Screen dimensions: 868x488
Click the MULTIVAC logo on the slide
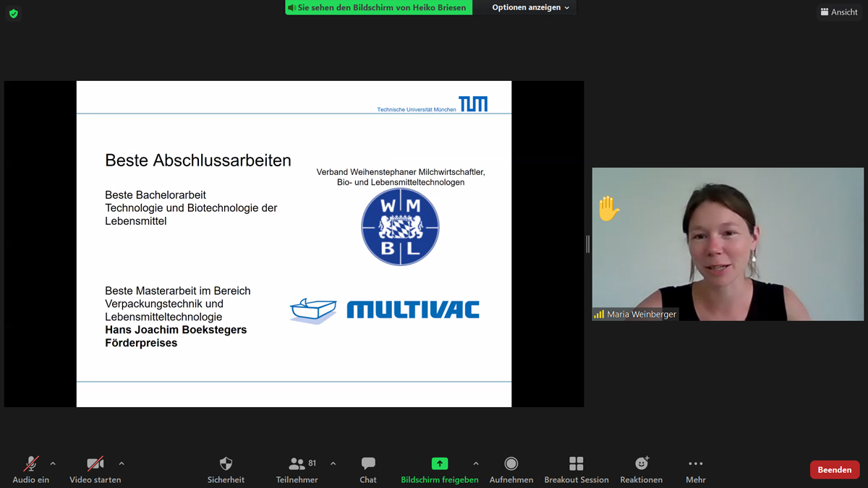(x=385, y=310)
